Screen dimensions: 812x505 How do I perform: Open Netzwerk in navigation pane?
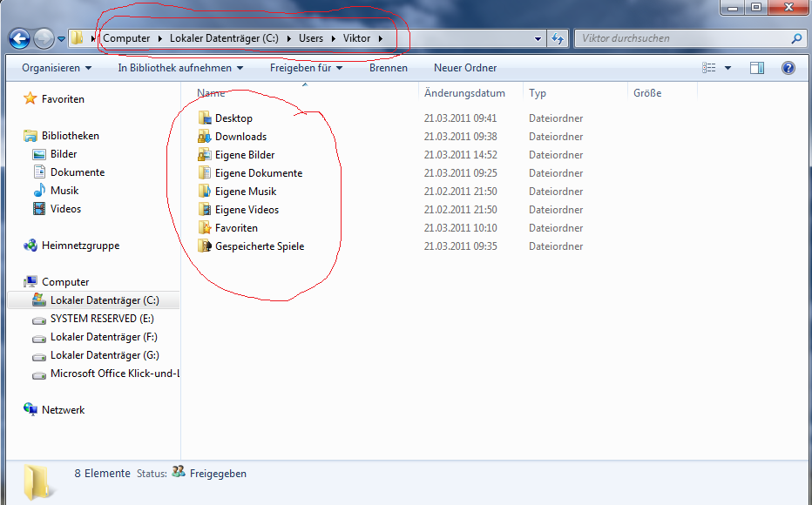[63, 410]
